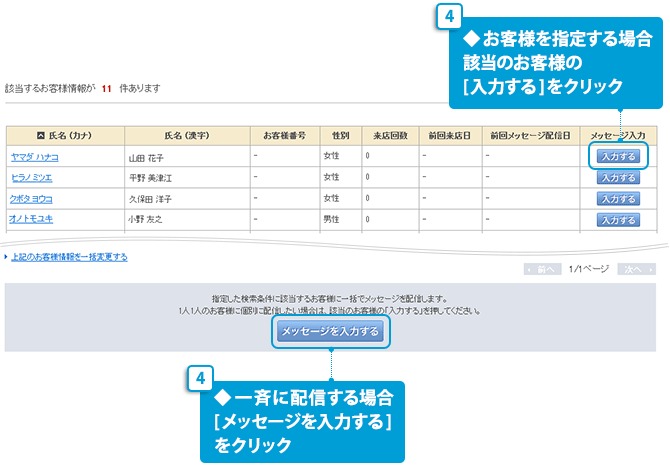Open link 上記のお客様情報を一括変更する
The image size is (670, 465).
pos(69,257)
